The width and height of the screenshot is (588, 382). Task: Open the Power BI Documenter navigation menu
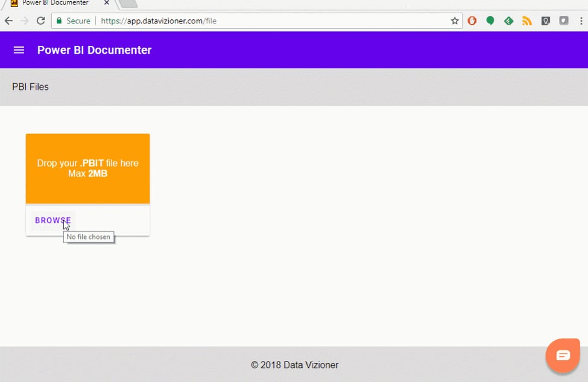(19, 50)
